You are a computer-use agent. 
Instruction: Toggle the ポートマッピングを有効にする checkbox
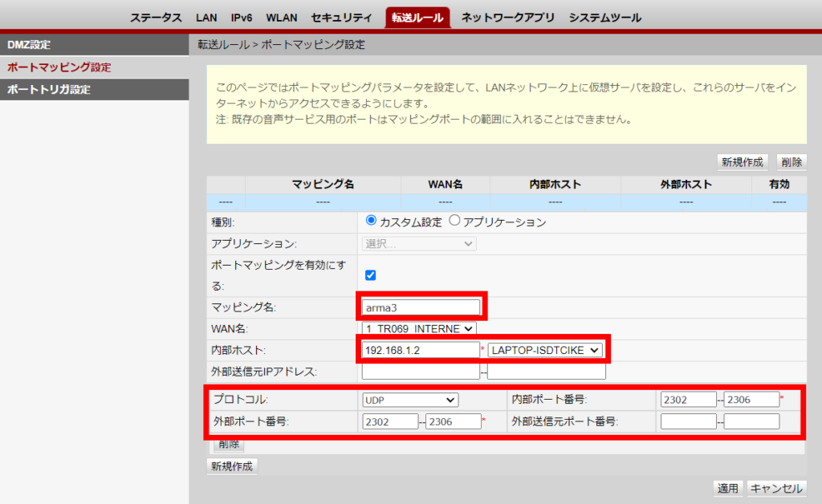click(x=371, y=275)
